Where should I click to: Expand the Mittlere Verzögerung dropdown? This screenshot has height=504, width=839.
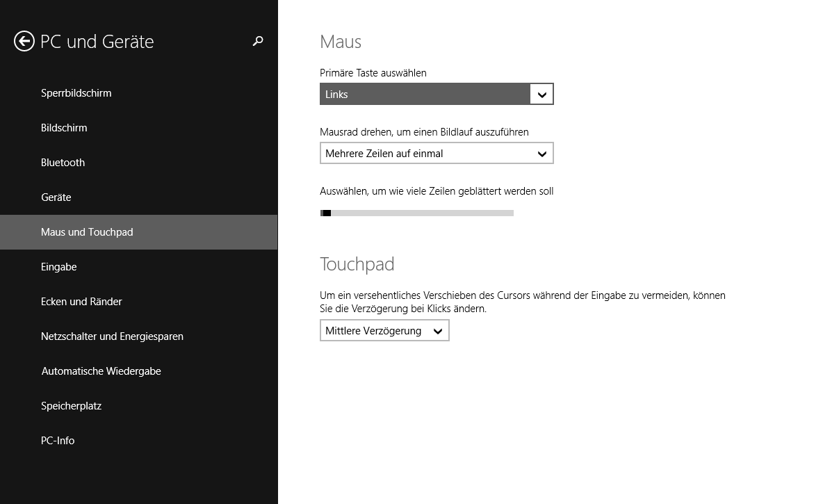coord(384,331)
